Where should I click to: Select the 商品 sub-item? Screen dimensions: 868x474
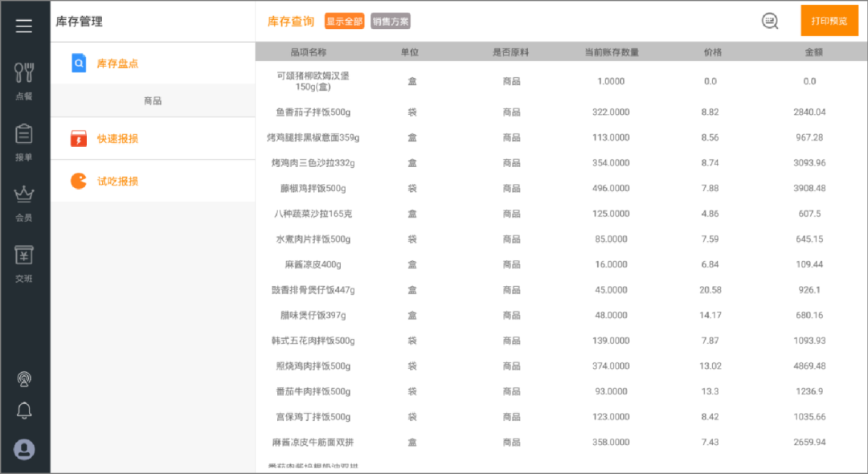point(153,100)
